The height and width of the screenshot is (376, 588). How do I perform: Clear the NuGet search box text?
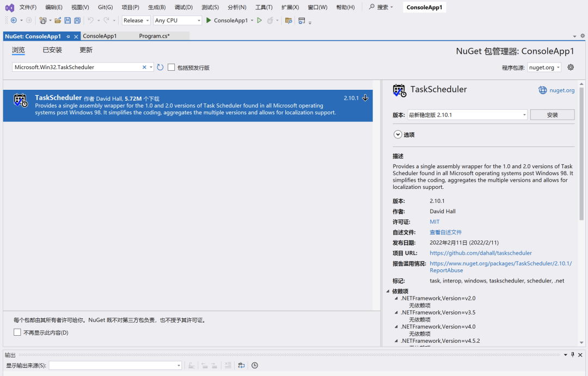(144, 67)
